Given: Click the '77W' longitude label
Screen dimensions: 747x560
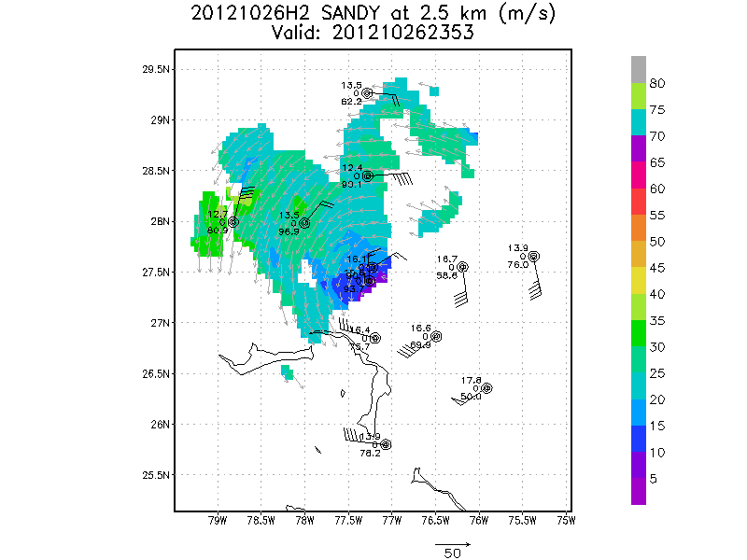Looking at the screenshot, I should point(391,521).
